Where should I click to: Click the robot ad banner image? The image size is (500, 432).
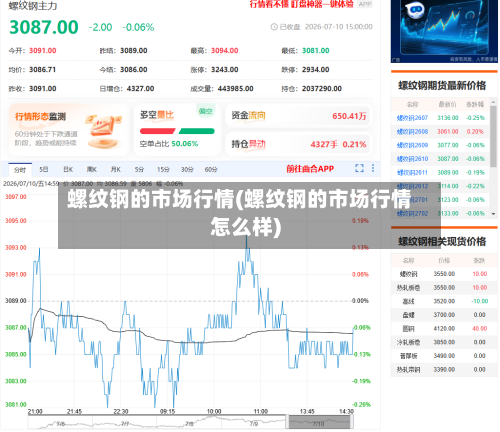(444, 31)
